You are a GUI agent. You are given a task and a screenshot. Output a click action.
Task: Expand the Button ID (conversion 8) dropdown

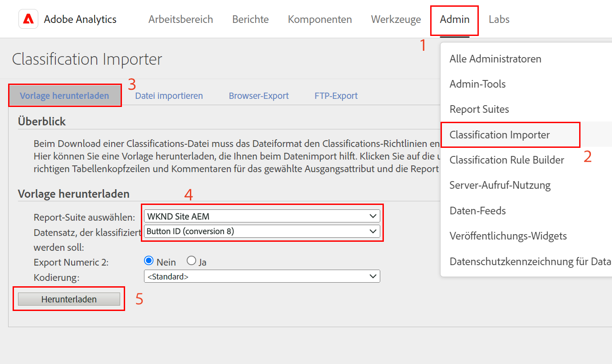click(262, 231)
